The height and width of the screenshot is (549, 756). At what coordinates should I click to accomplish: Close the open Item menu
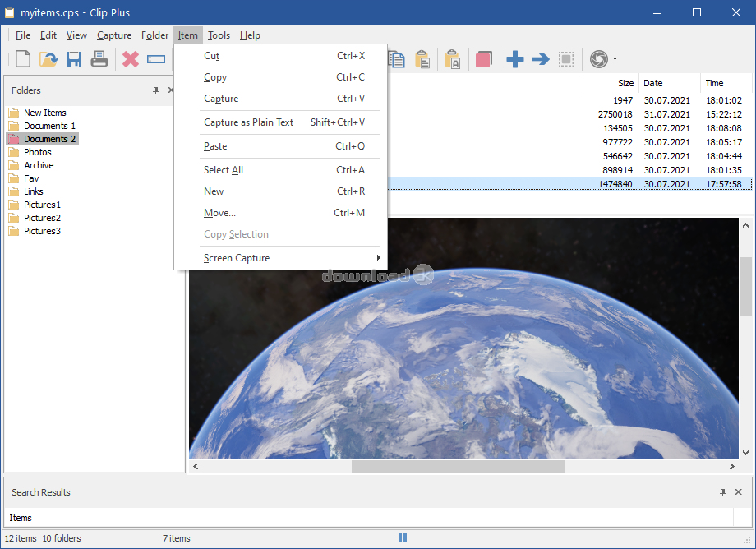tap(187, 35)
